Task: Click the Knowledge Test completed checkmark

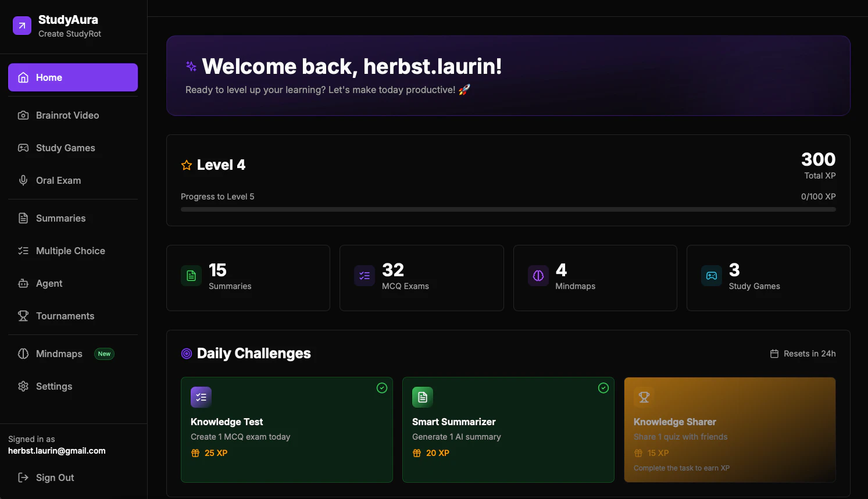Action: tap(382, 388)
